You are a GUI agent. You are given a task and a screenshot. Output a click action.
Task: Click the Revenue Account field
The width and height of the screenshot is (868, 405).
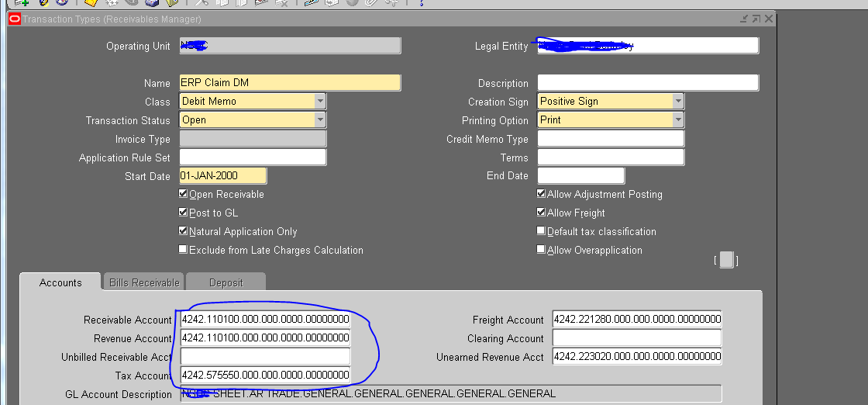266,338
